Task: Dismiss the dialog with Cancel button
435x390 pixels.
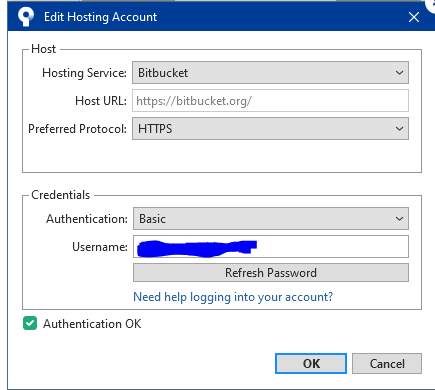Action: (387, 364)
